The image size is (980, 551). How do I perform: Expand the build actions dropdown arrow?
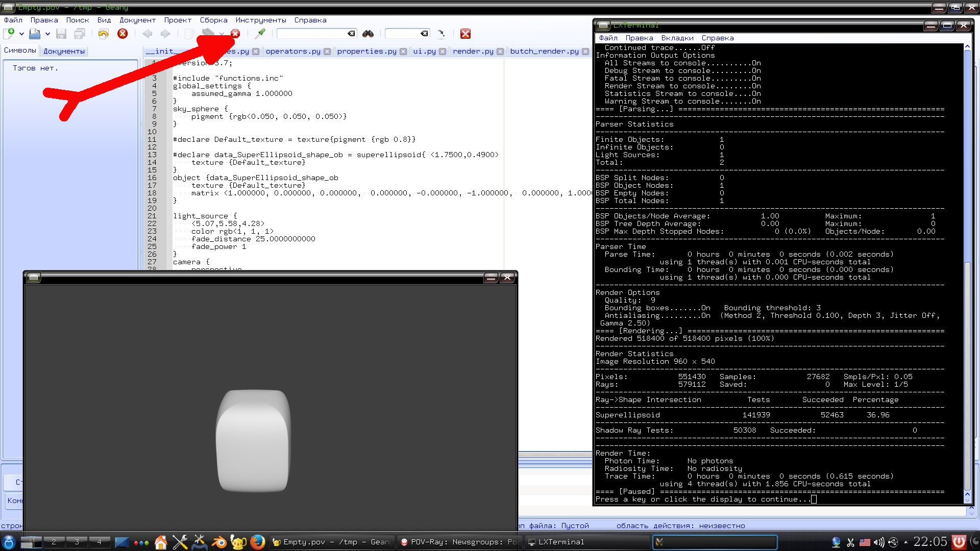point(222,34)
